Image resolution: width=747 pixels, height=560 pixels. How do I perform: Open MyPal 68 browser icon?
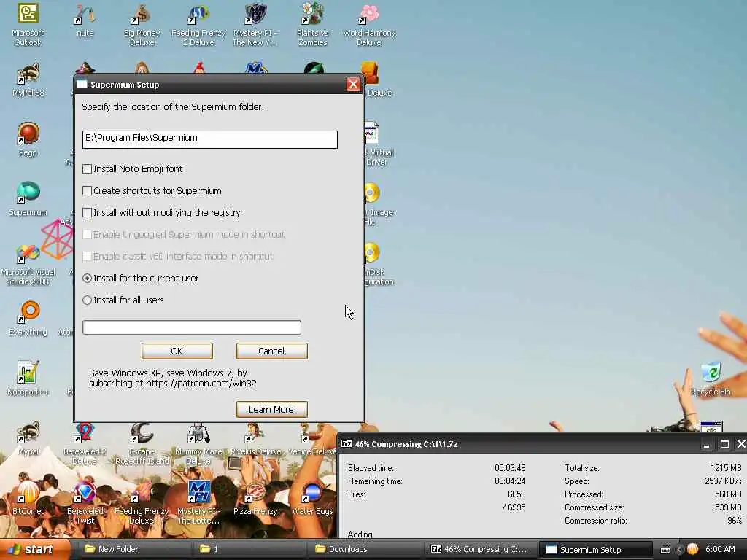tap(28, 80)
